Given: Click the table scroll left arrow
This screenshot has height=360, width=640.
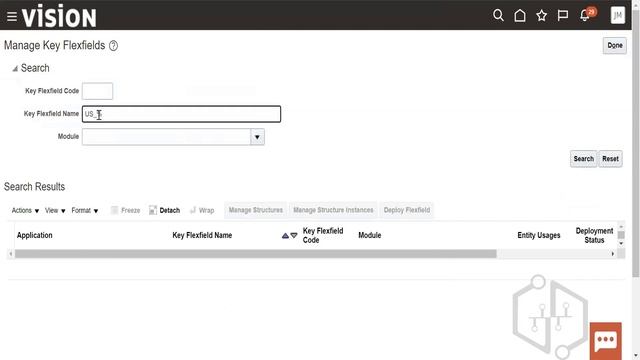Looking at the screenshot, I should [11, 254].
